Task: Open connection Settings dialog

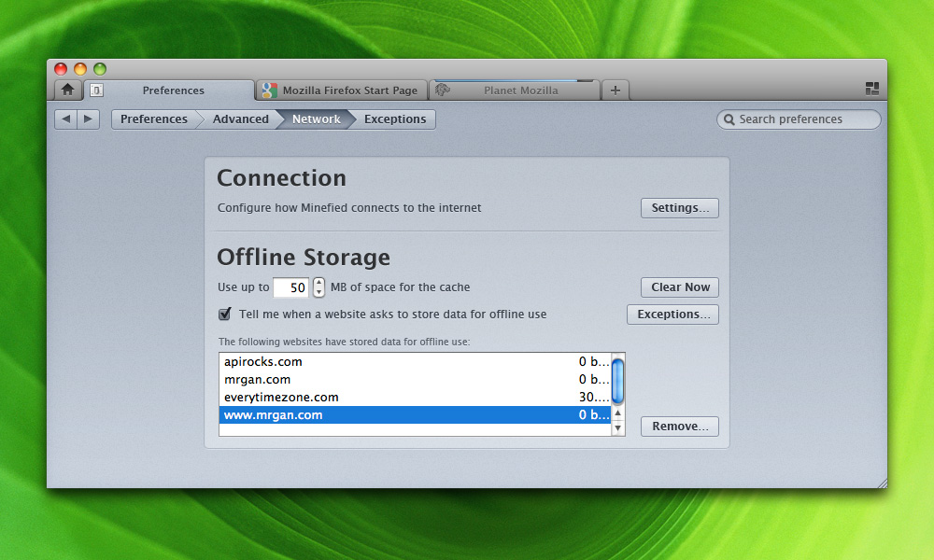Action: point(679,207)
